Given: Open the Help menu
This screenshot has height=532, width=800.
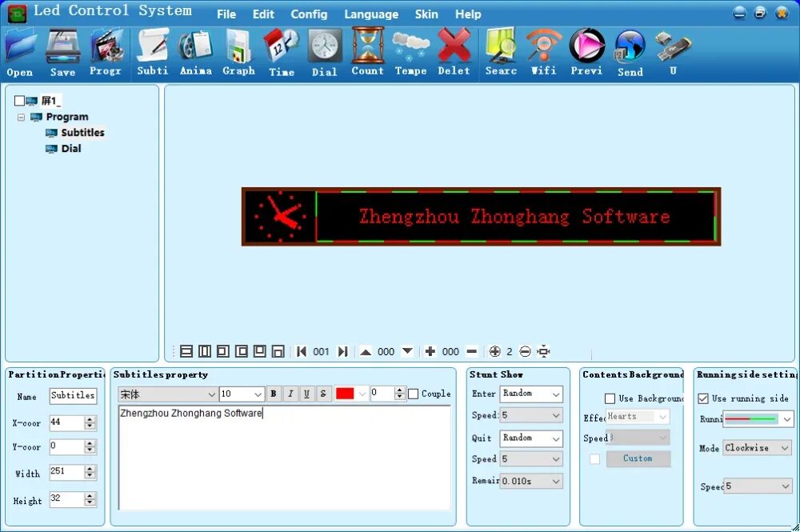Looking at the screenshot, I should (468, 14).
